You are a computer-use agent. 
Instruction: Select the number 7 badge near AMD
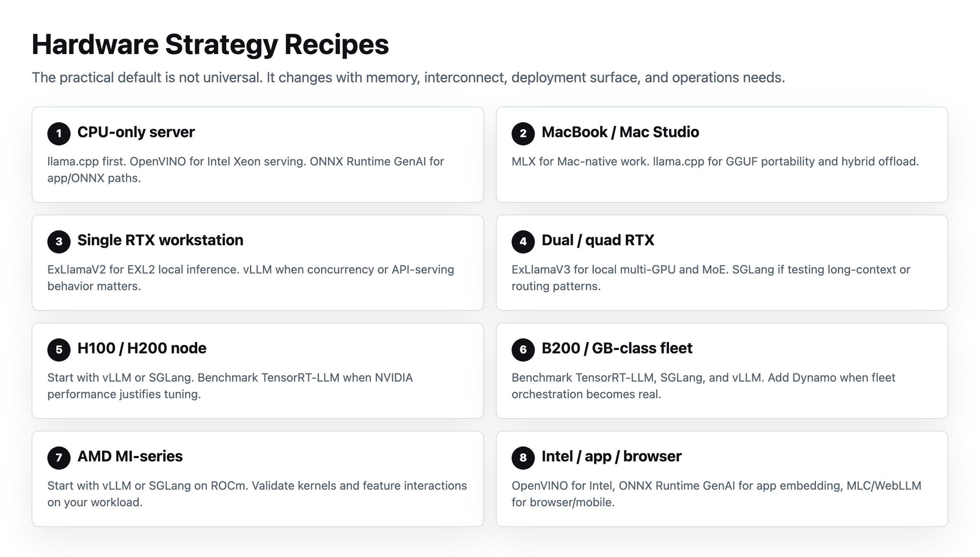pyautogui.click(x=59, y=457)
